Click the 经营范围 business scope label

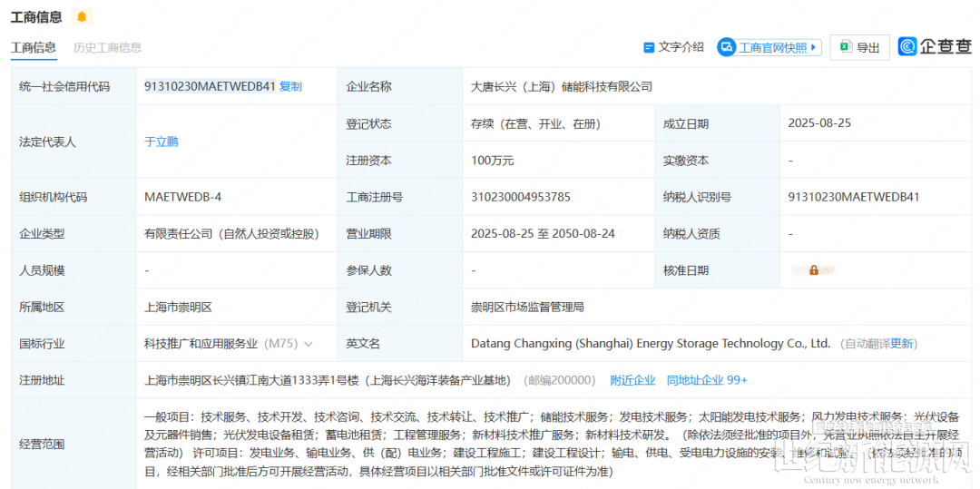tap(42, 445)
